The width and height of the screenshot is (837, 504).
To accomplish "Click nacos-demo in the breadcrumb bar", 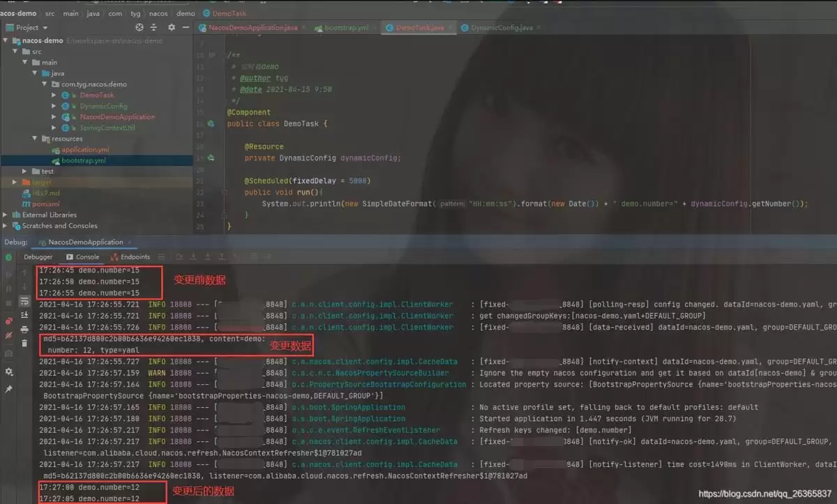I will click(20, 13).
